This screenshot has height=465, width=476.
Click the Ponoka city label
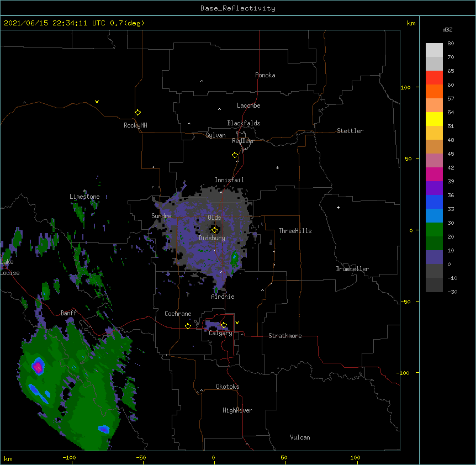coord(265,75)
